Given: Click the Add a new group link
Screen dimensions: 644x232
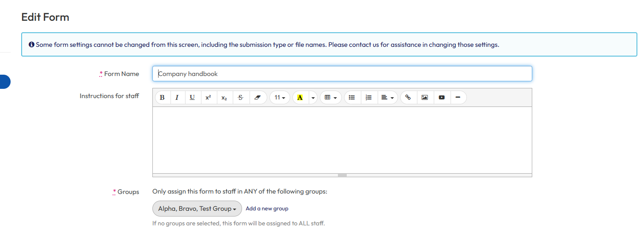Looking at the screenshot, I should [x=267, y=209].
